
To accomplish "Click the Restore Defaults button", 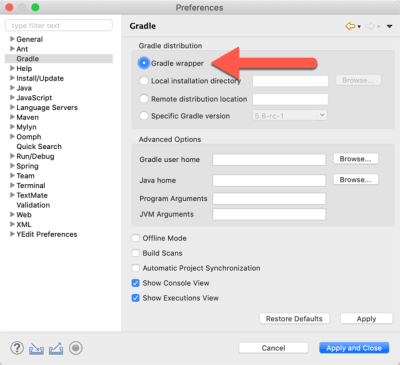I will (294, 319).
